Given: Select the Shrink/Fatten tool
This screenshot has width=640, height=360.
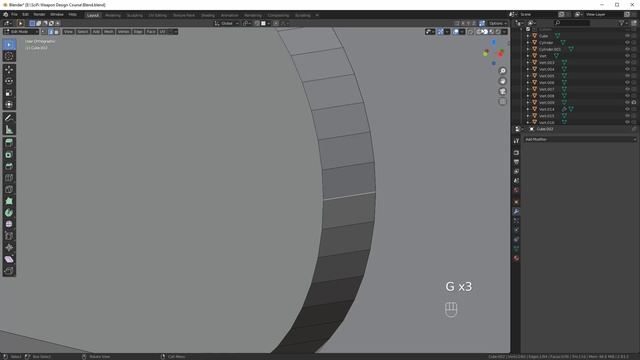Looking at the screenshot, I should click(x=9, y=247).
